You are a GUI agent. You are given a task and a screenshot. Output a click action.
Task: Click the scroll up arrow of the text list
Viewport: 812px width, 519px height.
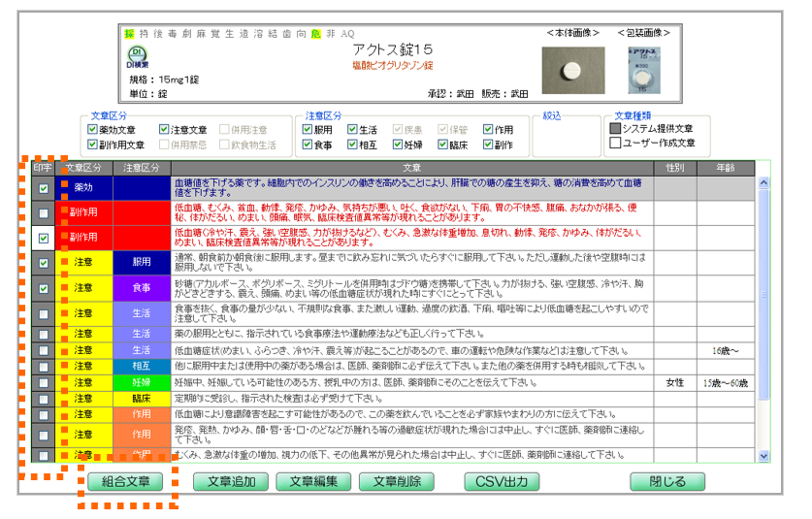coord(763,182)
